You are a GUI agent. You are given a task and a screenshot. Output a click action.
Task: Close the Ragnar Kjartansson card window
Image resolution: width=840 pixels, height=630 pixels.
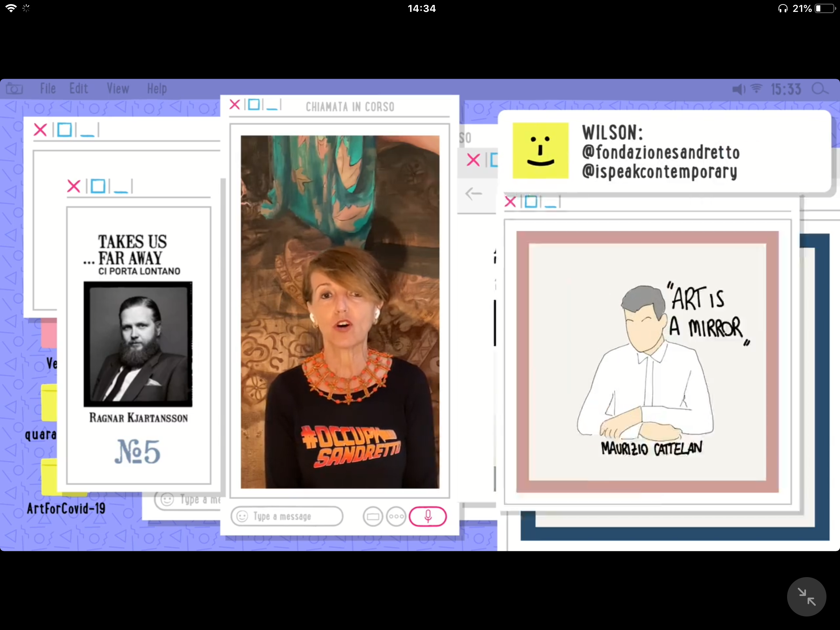pyautogui.click(x=74, y=186)
